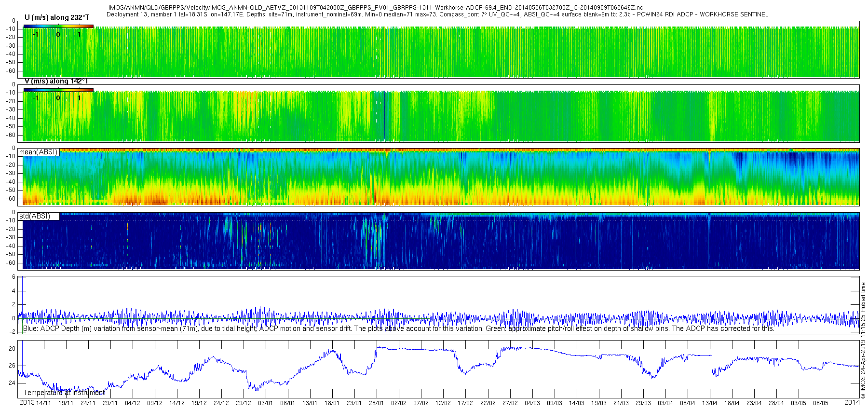Click the vertical IMOS copyright timestamp text
The width and height of the screenshot is (868, 410).
[x=863, y=341]
